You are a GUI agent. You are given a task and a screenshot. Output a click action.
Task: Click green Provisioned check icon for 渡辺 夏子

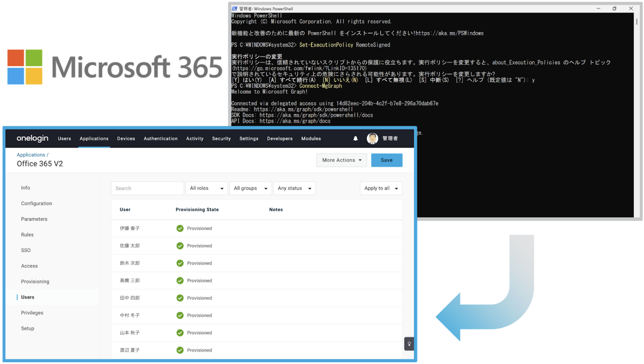(x=180, y=350)
